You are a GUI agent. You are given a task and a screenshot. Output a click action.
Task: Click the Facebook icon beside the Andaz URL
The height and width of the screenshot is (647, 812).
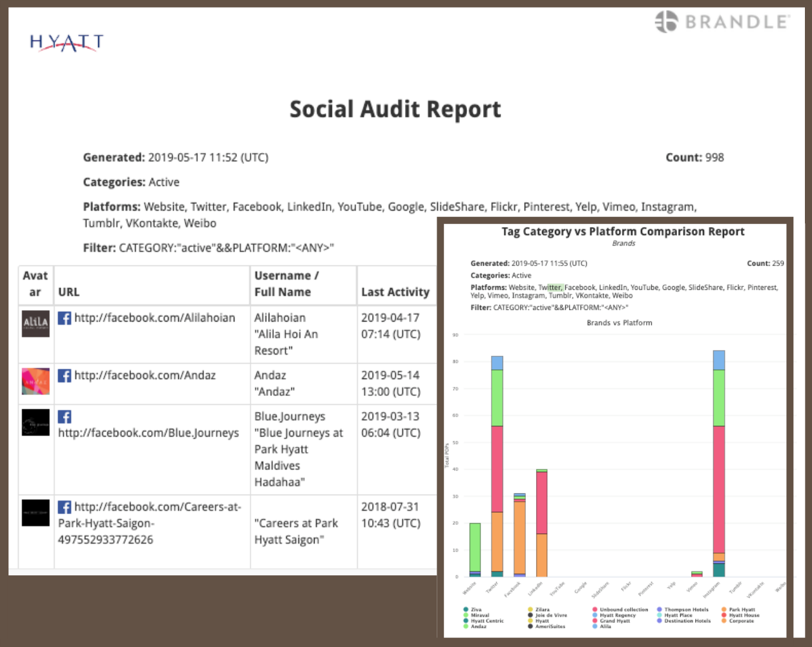[65, 375]
